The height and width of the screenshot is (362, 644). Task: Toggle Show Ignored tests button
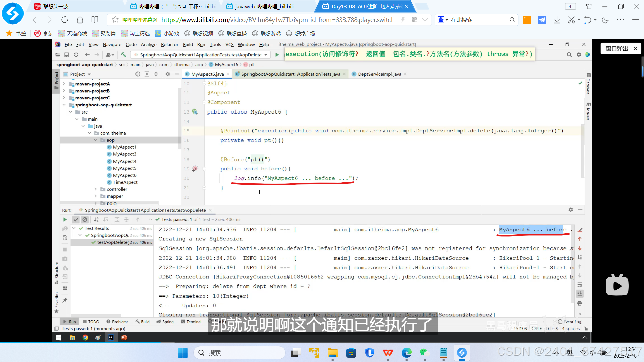coord(85,220)
